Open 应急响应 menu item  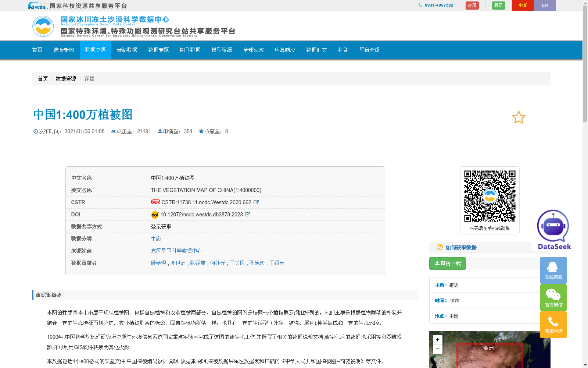pyautogui.click(x=285, y=50)
